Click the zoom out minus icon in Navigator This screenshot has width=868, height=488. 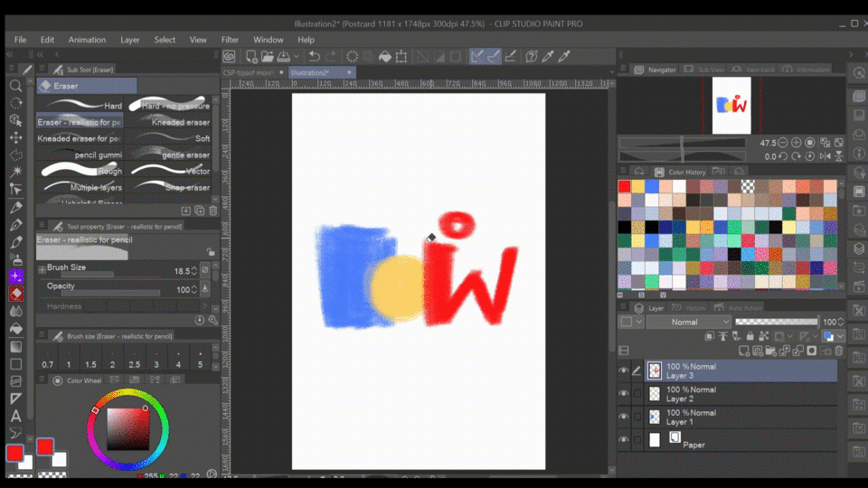coord(782,143)
